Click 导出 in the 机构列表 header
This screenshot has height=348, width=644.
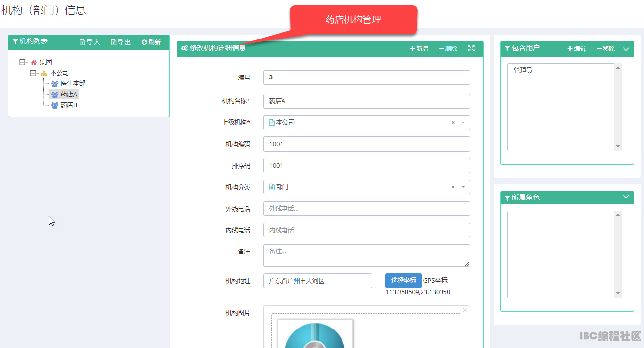point(121,42)
